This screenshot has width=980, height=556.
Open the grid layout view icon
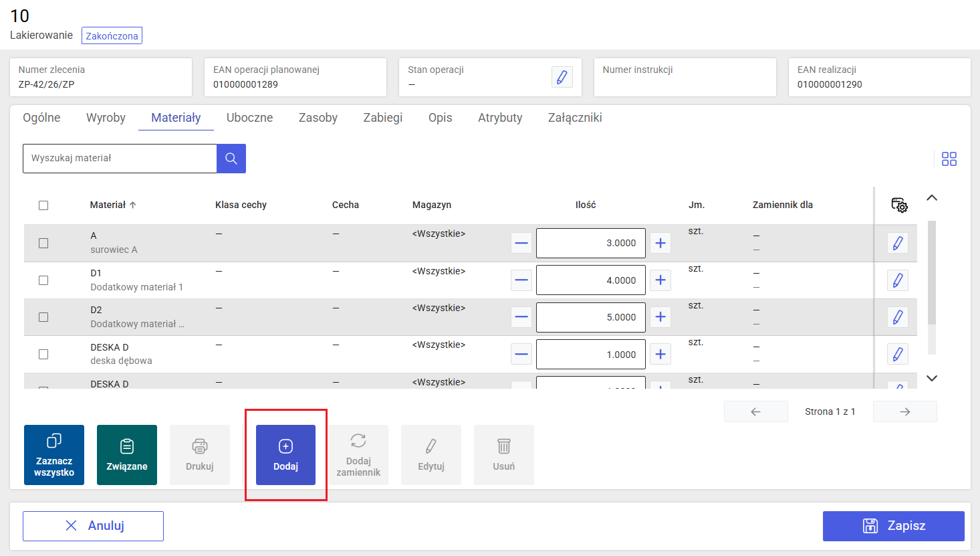[x=949, y=159]
